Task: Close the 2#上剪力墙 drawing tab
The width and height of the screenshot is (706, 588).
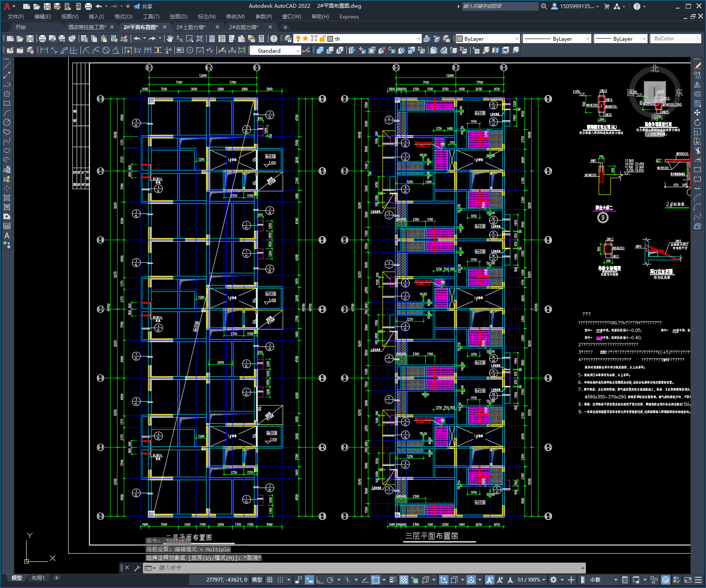Action: tap(217, 27)
